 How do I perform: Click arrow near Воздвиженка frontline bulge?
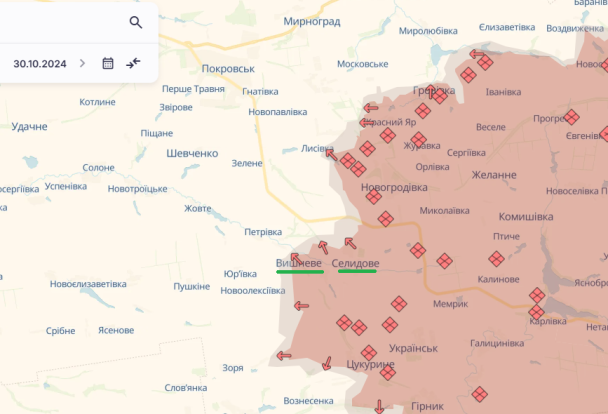(477, 54)
